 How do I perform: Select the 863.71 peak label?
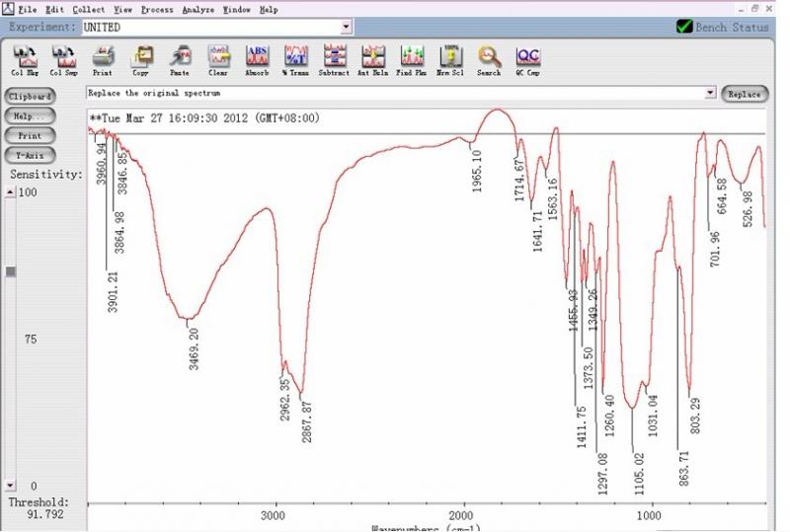pyautogui.click(x=683, y=469)
